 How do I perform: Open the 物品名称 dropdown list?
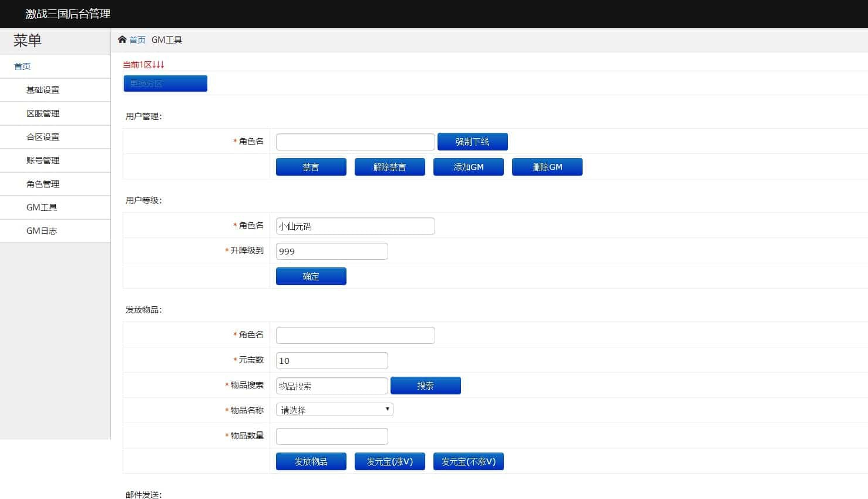pyautogui.click(x=334, y=410)
